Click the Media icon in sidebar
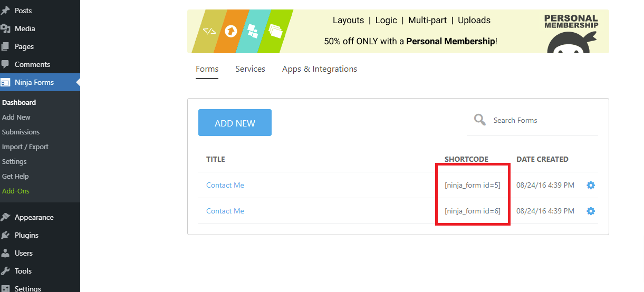This screenshot has height=292, width=644. pos(5,28)
